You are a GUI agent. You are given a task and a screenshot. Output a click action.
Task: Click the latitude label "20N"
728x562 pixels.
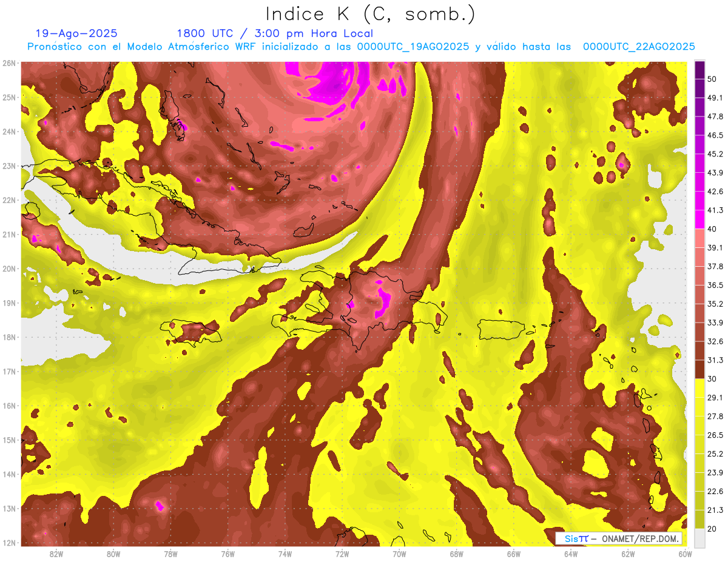(x=9, y=269)
